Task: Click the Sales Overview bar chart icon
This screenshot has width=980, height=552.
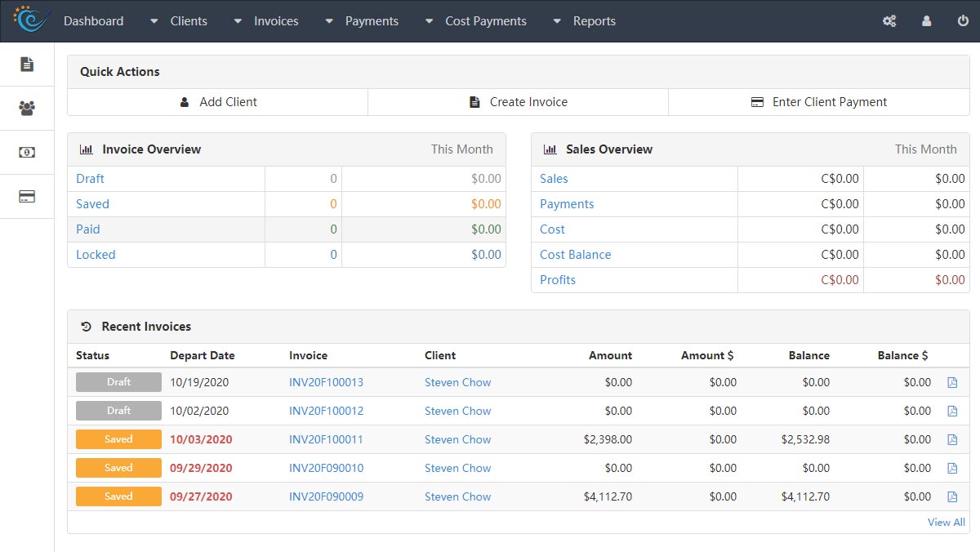Action: 550,149
